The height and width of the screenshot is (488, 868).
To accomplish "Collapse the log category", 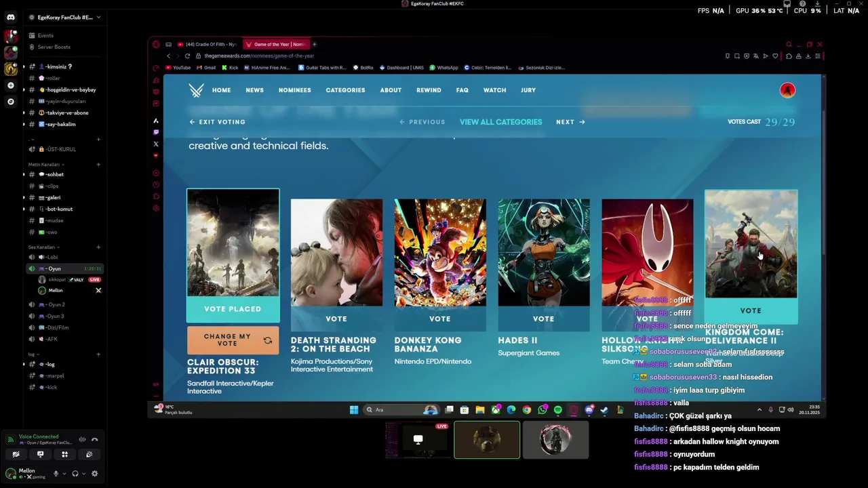I will [33, 354].
